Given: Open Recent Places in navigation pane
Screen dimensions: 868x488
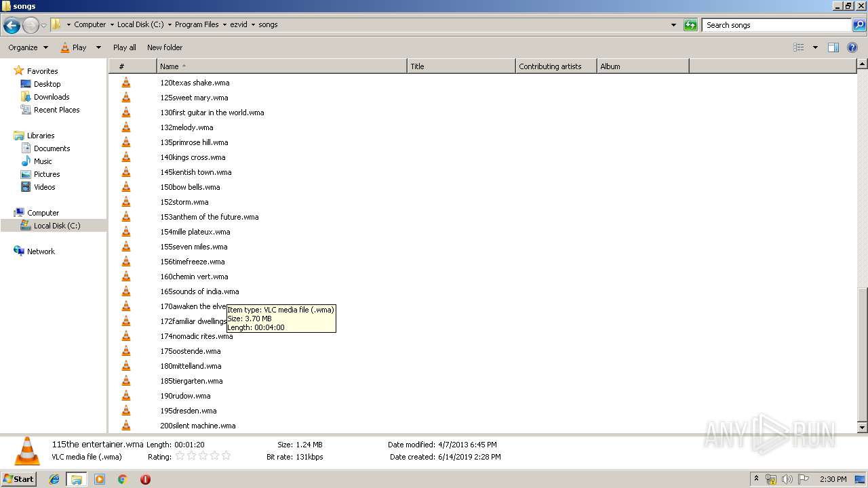Looking at the screenshot, I should click(56, 110).
